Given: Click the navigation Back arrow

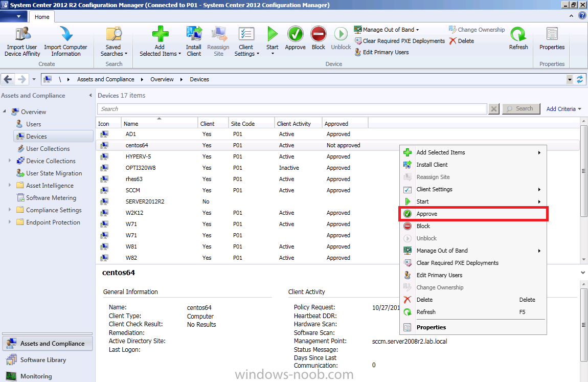Looking at the screenshot, I should [8, 79].
